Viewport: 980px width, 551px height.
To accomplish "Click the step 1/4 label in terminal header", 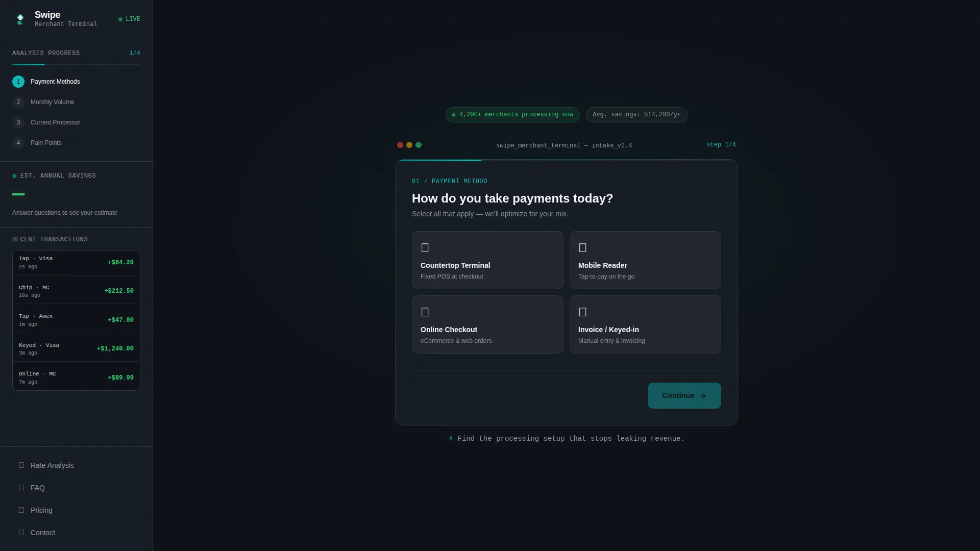I will 721,145.
